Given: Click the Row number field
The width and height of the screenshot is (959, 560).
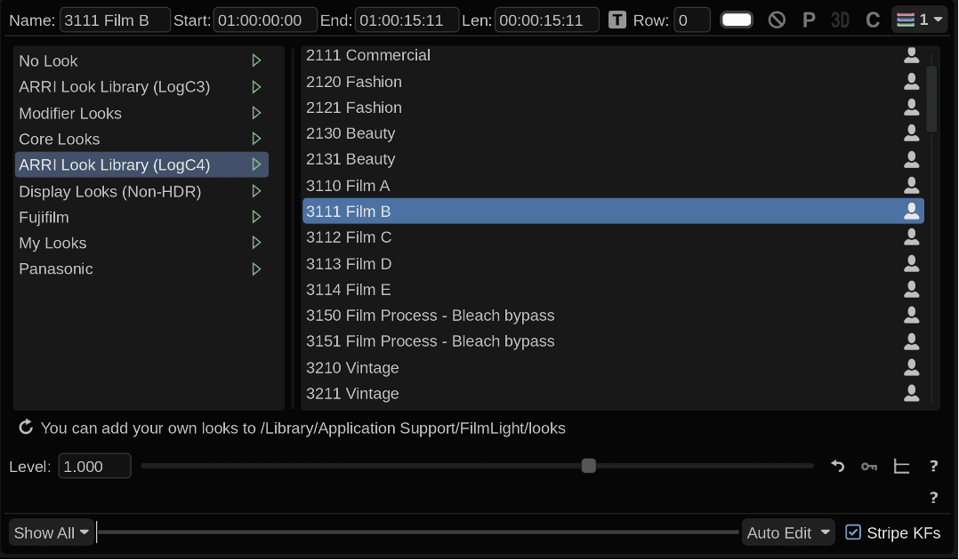Looking at the screenshot, I should click(x=692, y=20).
